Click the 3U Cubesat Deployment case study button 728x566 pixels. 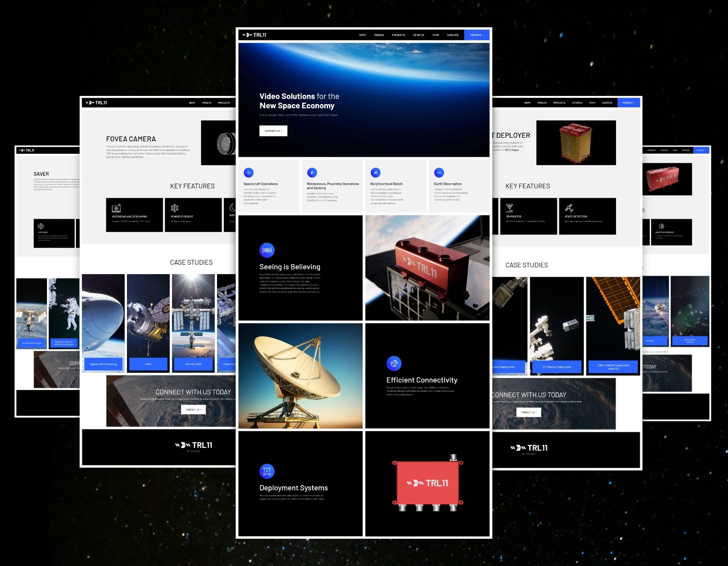pyautogui.click(x=556, y=367)
